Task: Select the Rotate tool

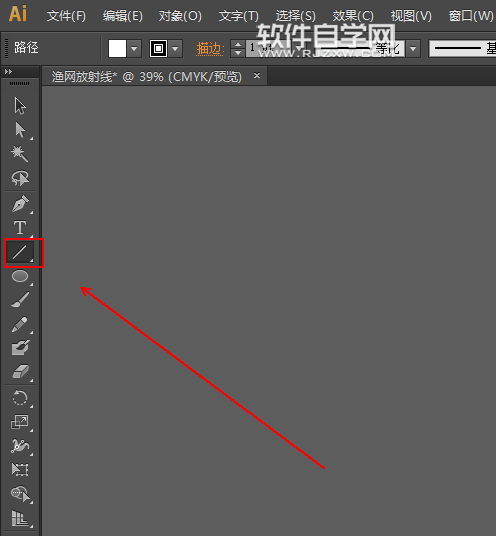Action: point(20,398)
